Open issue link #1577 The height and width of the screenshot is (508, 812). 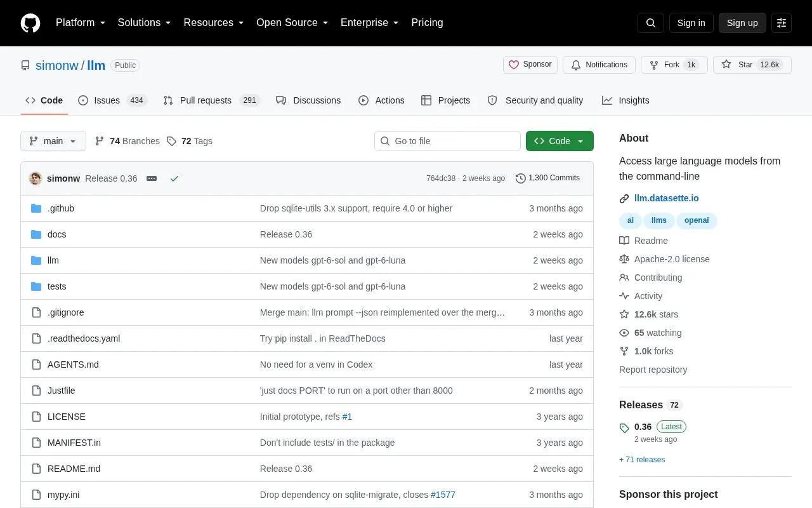[x=443, y=495]
